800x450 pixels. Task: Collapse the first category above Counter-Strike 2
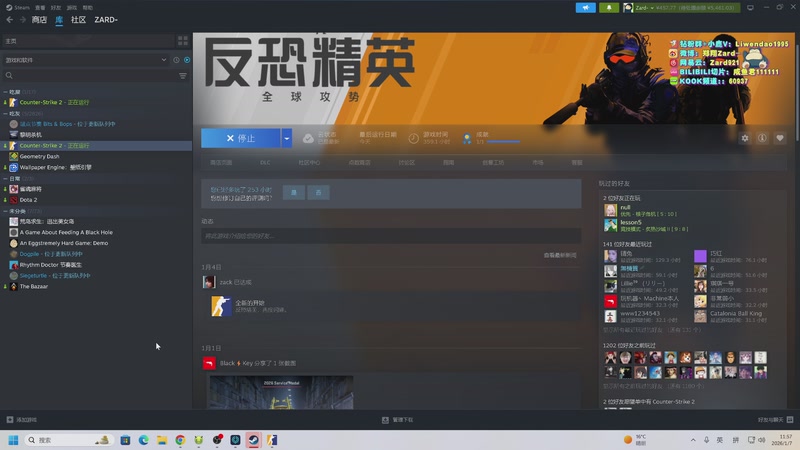pos(5,92)
